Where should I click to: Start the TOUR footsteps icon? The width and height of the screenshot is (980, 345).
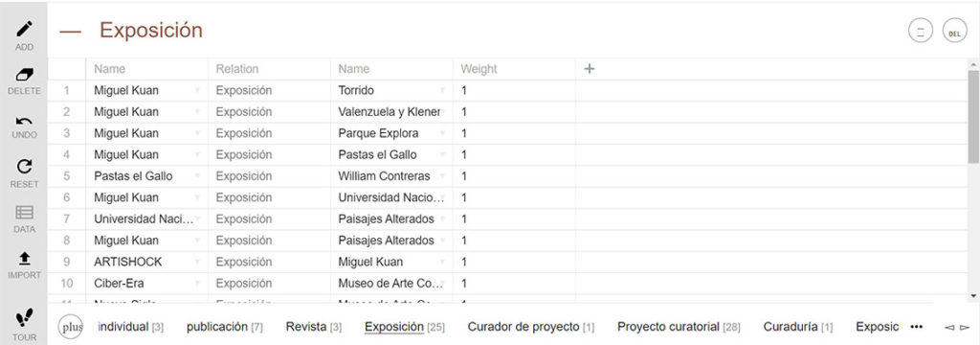(24, 318)
